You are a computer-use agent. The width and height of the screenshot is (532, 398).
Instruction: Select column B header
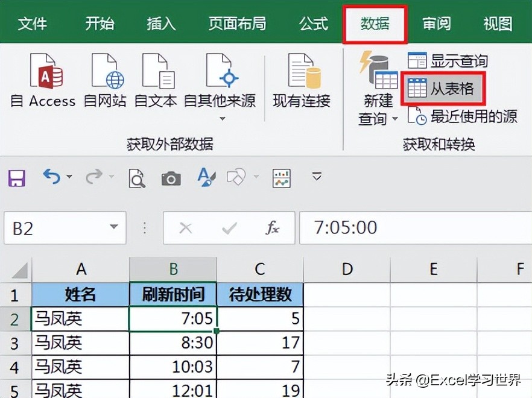coord(173,270)
